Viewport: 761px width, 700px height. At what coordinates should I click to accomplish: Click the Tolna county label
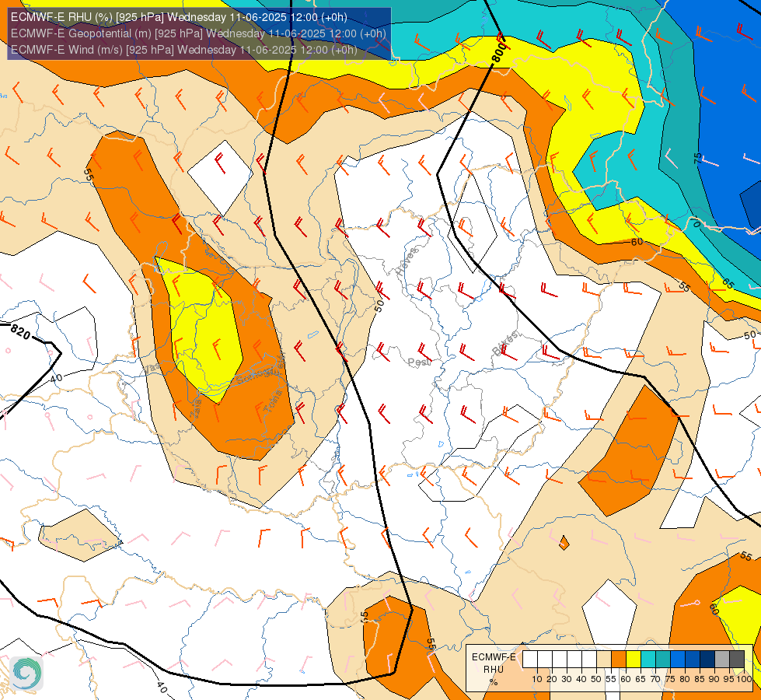273,401
